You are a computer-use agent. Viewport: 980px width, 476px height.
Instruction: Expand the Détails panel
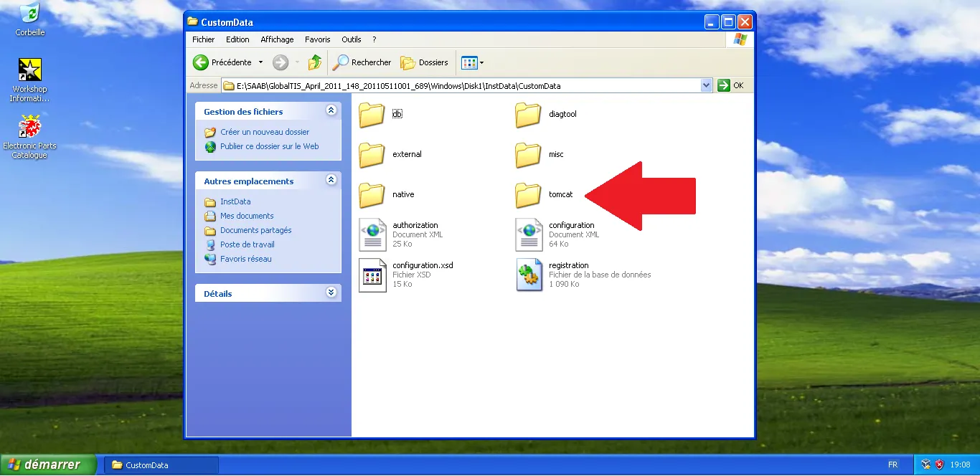[x=331, y=292]
